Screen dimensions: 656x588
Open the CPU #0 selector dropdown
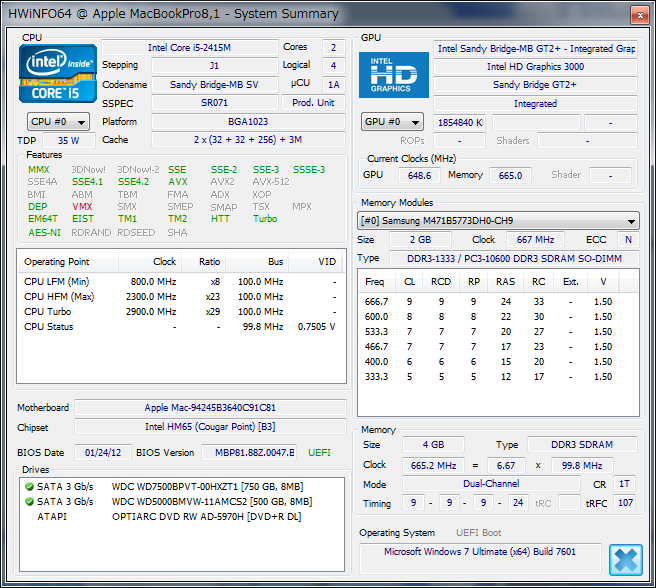(x=58, y=122)
